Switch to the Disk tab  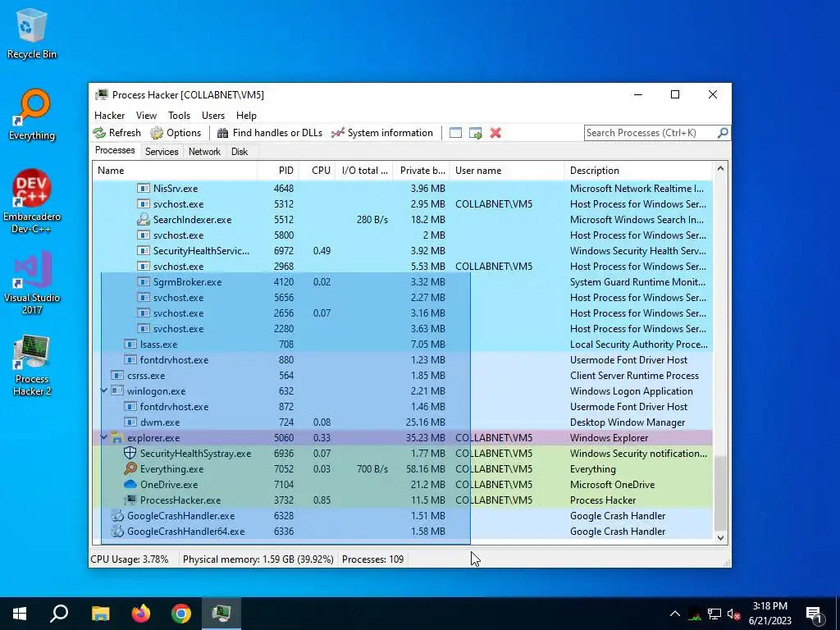240,152
